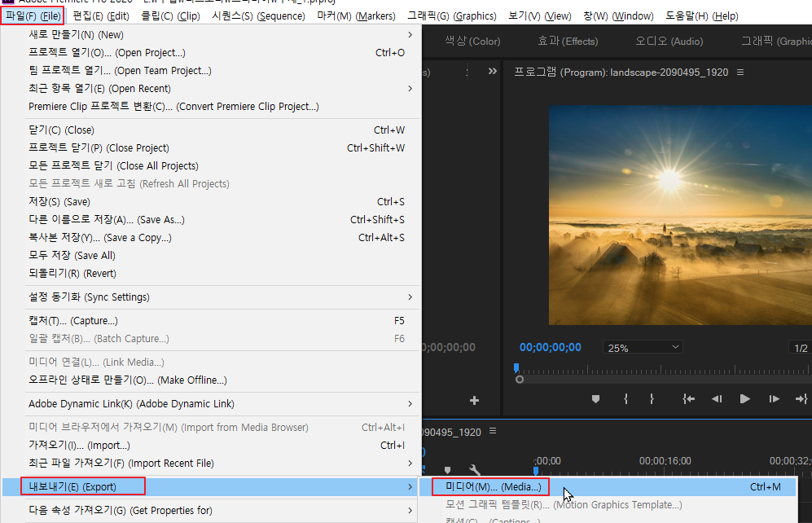
Task: Open playback resolution 1/2 dropdown
Action: tap(801, 348)
